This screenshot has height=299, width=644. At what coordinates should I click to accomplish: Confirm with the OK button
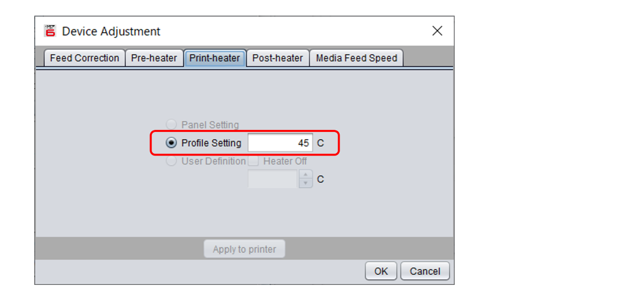pyautogui.click(x=381, y=271)
